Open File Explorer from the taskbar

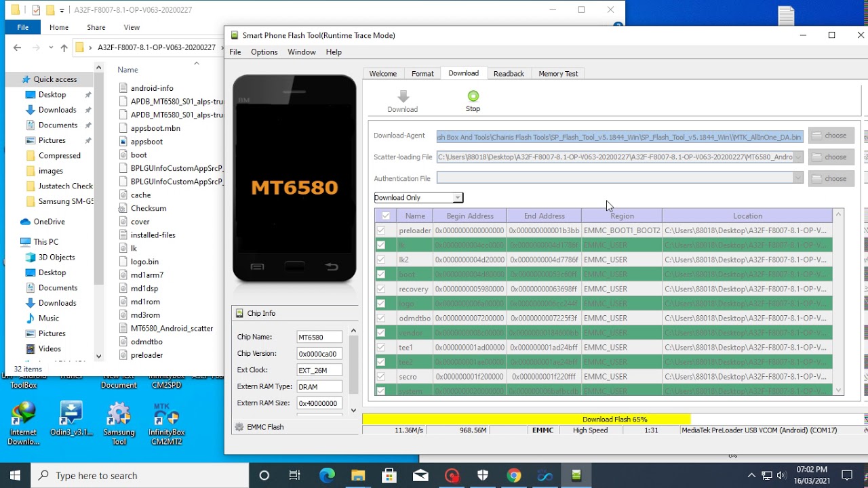click(358, 476)
